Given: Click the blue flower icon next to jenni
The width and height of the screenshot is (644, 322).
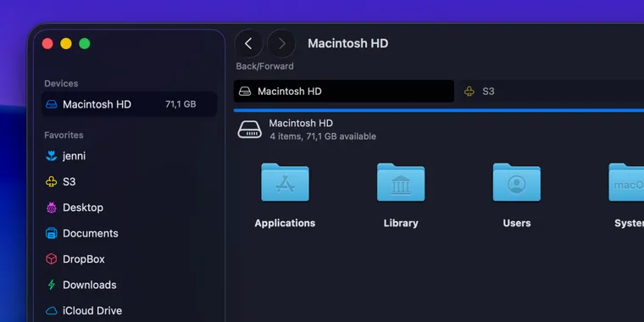Looking at the screenshot, I should pyautogui.click(x=52, y=156).
